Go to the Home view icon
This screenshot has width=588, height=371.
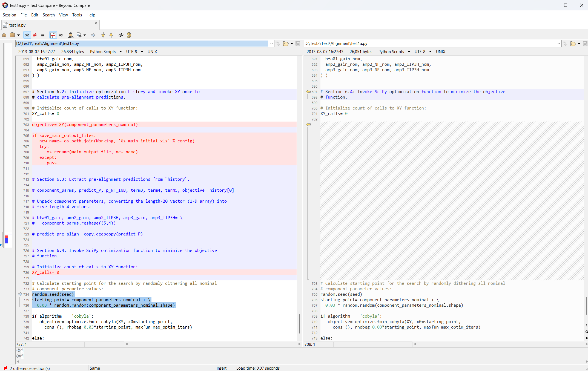(4, 35)
